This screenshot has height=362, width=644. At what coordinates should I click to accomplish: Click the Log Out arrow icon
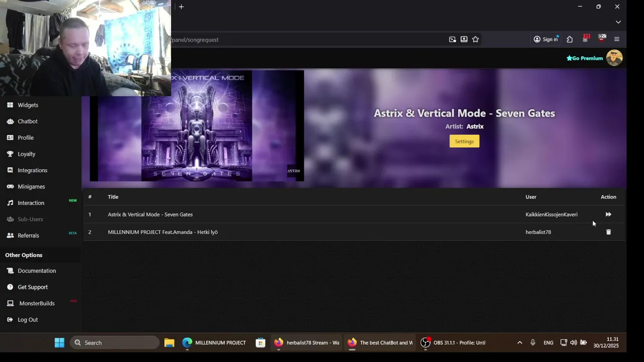tap(10, 320)
